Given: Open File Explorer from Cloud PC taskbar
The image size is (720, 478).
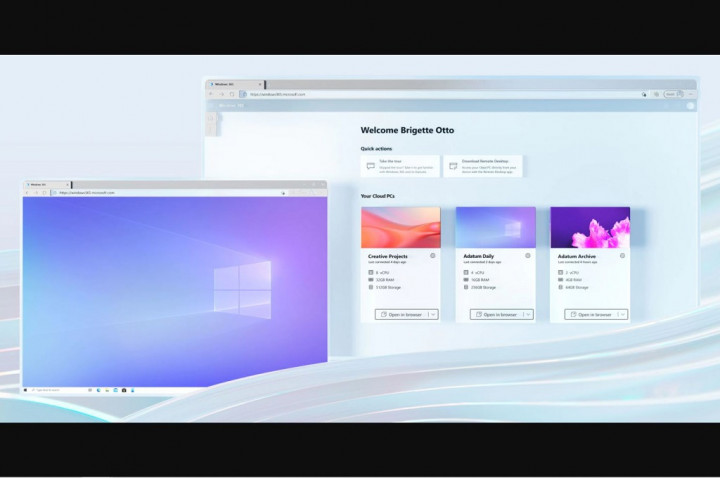Looking at the screenshot, I should 107,390.
